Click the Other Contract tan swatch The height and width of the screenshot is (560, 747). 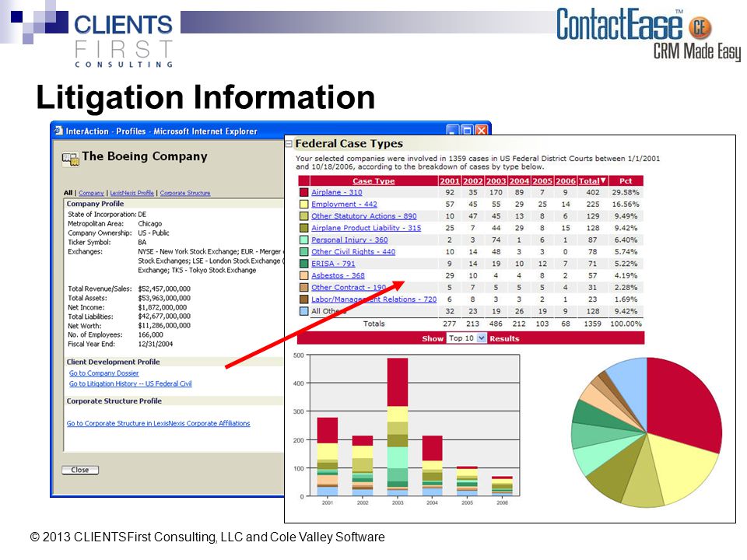[x=303, y=288]
